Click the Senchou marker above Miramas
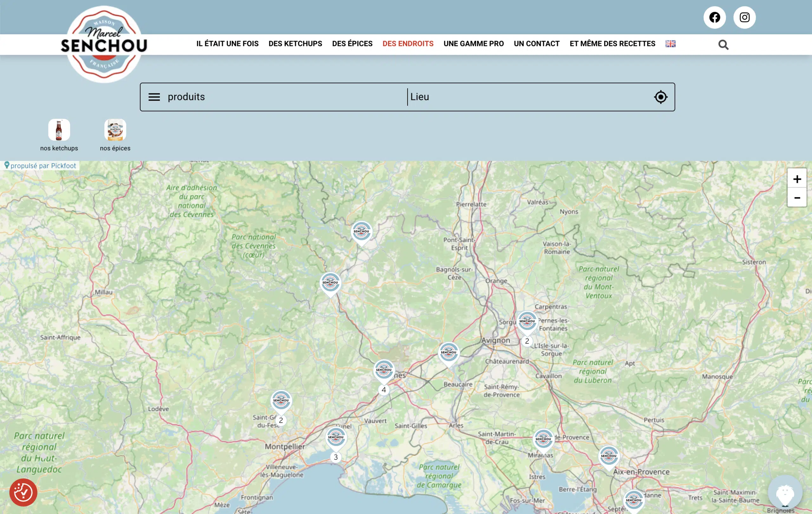The width and height of the screenshot is (812, 514). pos(543,441)
